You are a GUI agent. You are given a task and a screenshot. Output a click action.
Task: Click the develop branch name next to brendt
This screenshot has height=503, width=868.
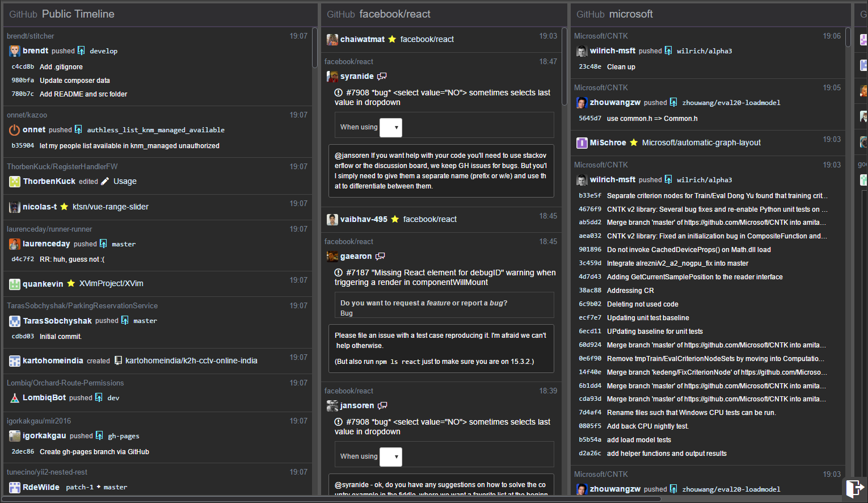click(104, 51)
